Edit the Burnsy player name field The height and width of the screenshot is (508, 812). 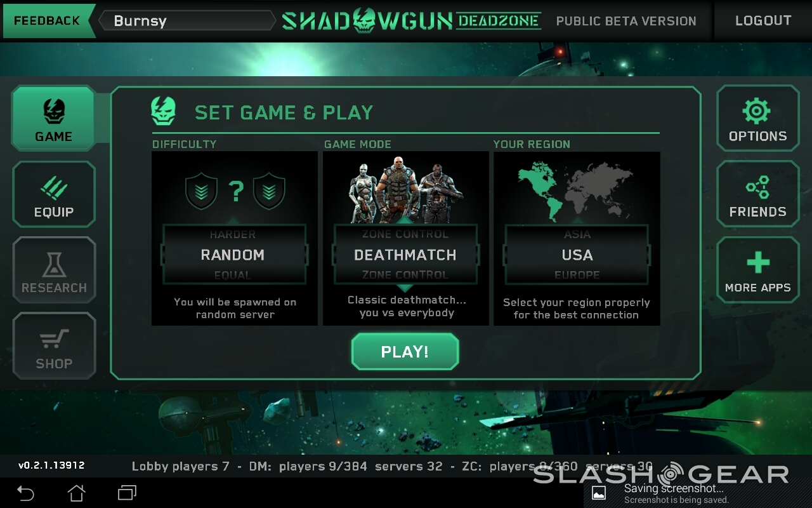(x=188, y=20)
